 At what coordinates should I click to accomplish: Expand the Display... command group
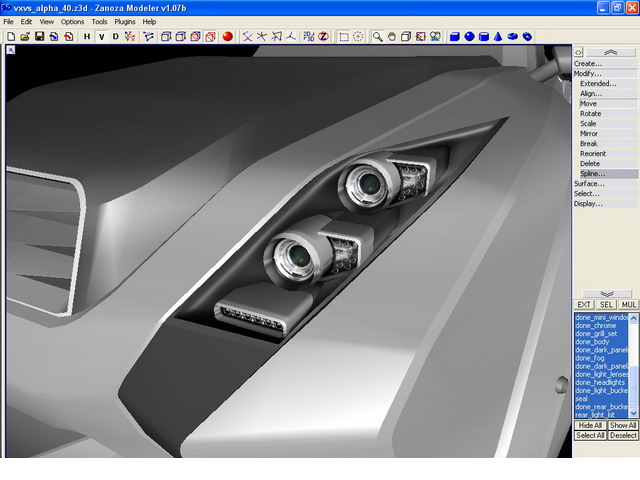click(588, 204)
